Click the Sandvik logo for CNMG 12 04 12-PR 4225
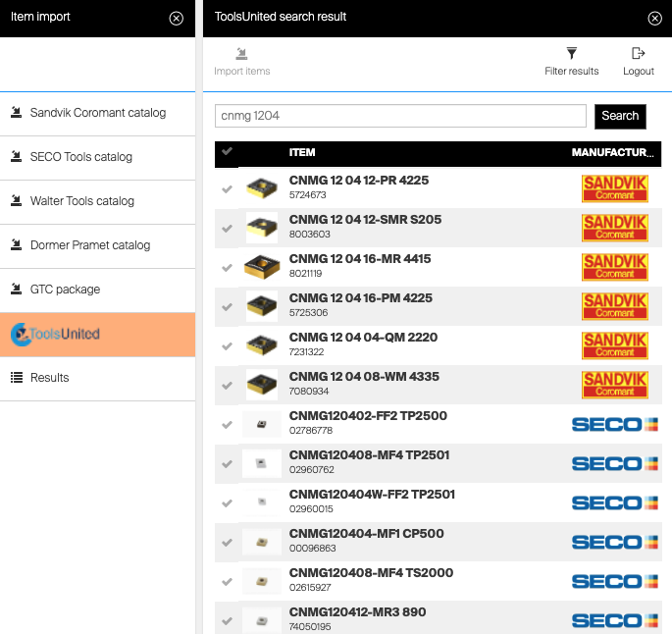The height and width of the screenshot is (634, 672). click(x=615, y=188)
